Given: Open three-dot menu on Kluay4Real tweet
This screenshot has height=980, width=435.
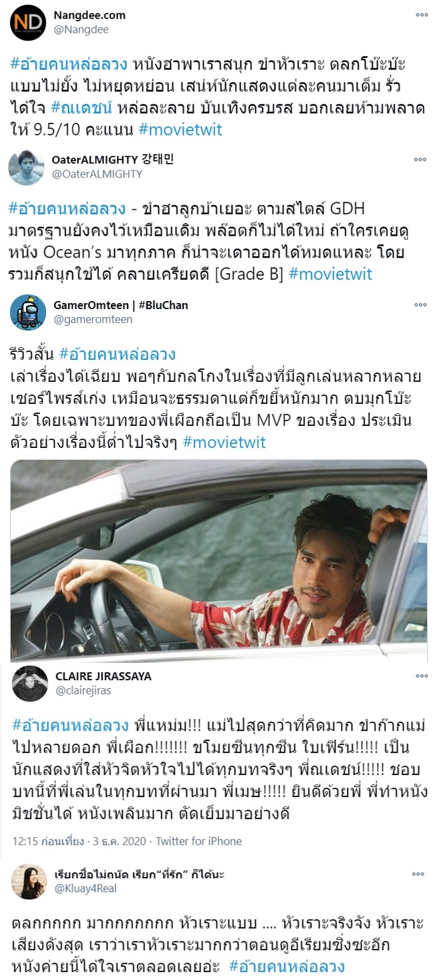Looking at the screenshot, I should [421, 874].
